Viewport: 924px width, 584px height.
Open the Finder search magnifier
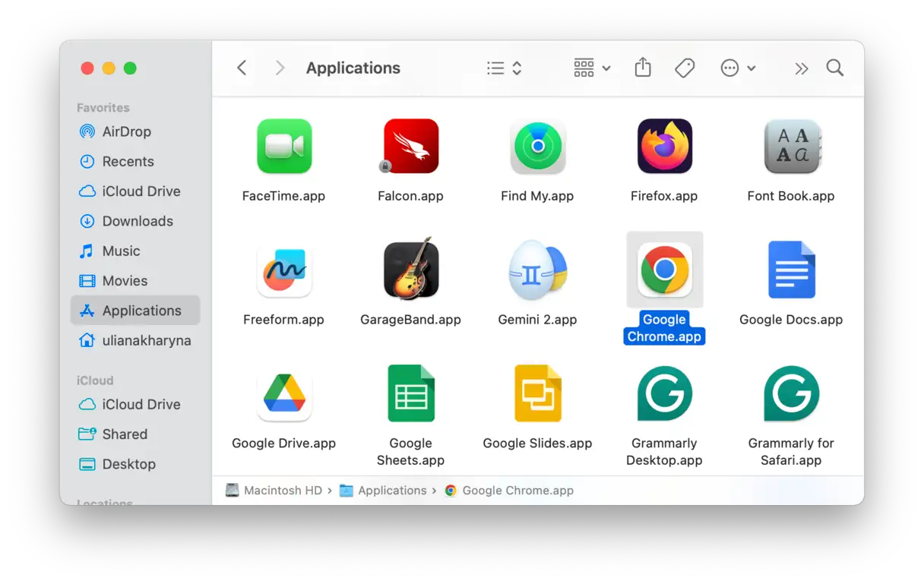pyautogui.click(x=835, y=68)
